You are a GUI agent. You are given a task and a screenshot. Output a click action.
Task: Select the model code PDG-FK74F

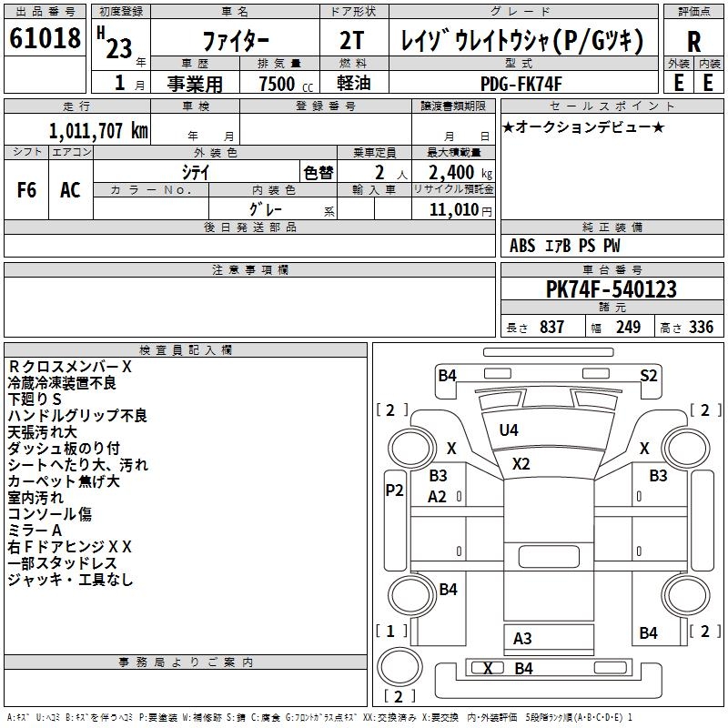[521, 84]
